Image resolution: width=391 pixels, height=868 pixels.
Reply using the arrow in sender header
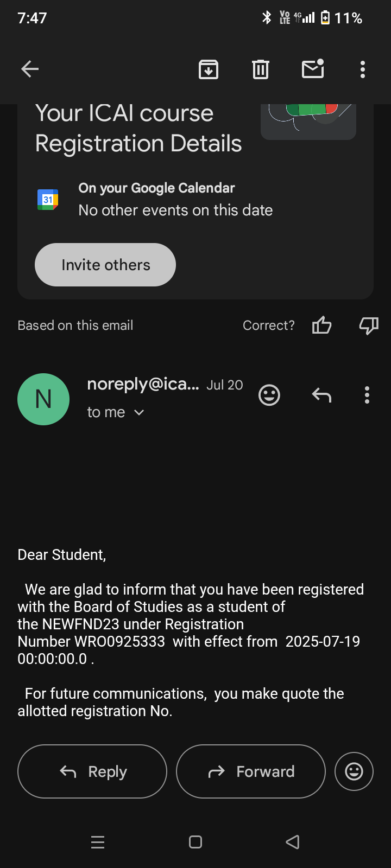pos(321,395)
